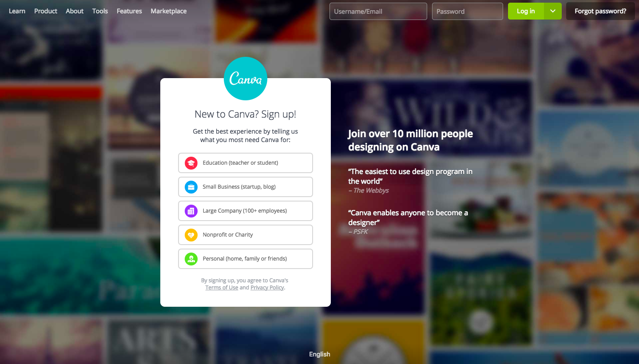Click the purple Large Company building icon
This screenshot has height=364, width=639.
point(191,211)
